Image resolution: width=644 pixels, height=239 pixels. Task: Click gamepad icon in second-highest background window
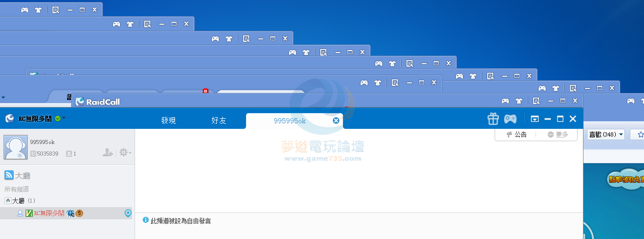(x=116, y=24)
